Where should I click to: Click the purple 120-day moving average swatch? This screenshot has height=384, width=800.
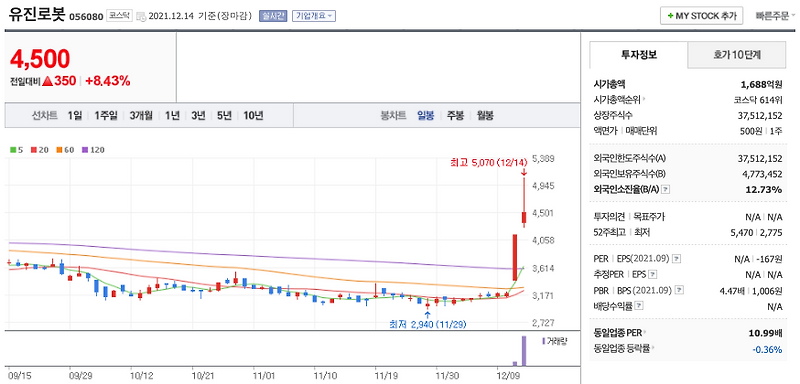(x=84, y=150)
